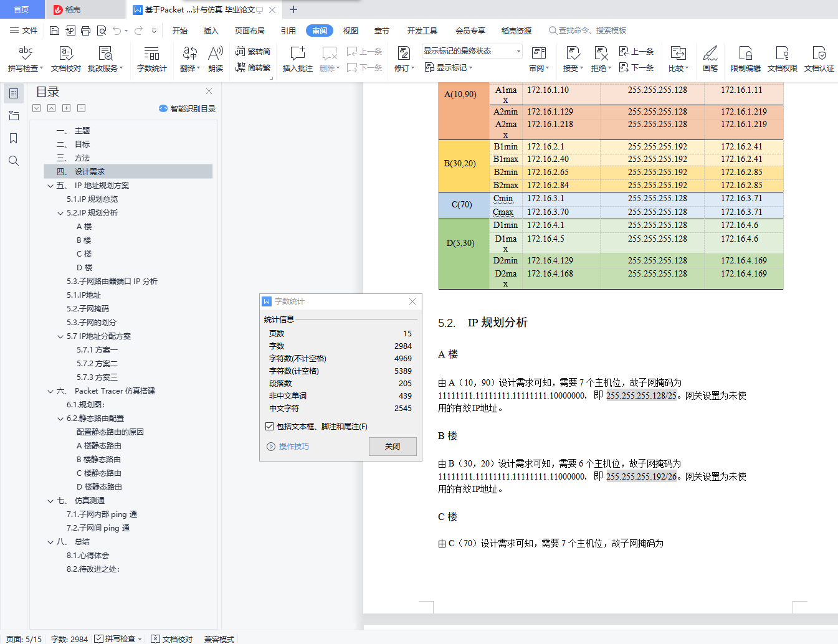
Task: Open 文档校对 document proofreading in ribbon
Action: (66, 59)
